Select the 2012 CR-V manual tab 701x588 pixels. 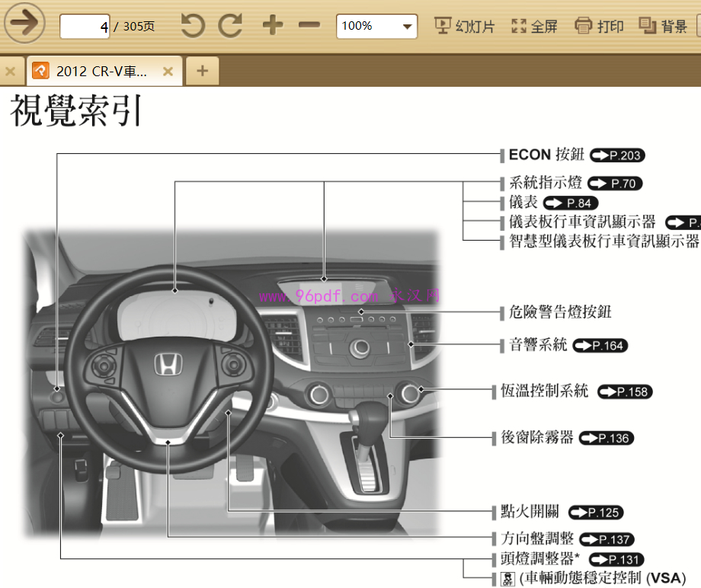coord(103,70)
